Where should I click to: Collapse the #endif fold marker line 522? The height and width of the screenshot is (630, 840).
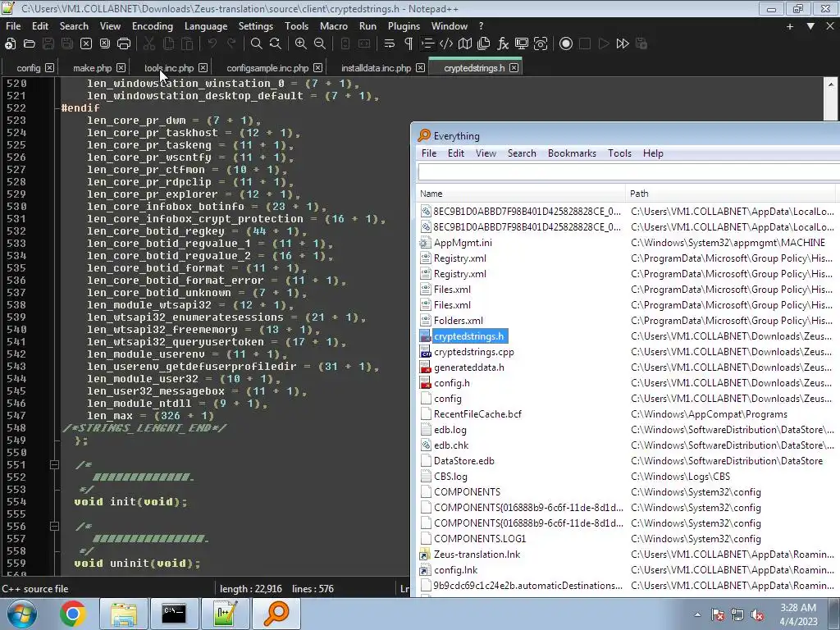tap(57, 108)
